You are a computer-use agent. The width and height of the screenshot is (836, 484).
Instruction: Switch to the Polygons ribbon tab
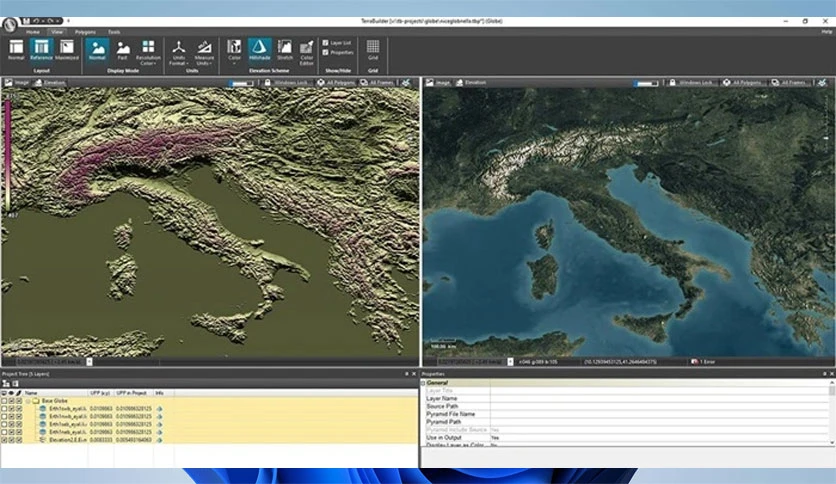pyautogui.click(x=85, y=32)
